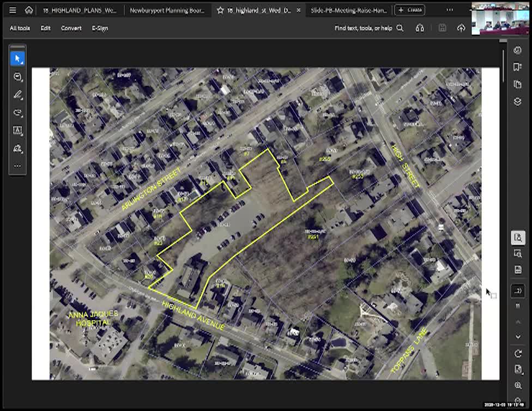Open the Comments panel in the right sidebar
The image size is (532, 411).
click(517, 50)
